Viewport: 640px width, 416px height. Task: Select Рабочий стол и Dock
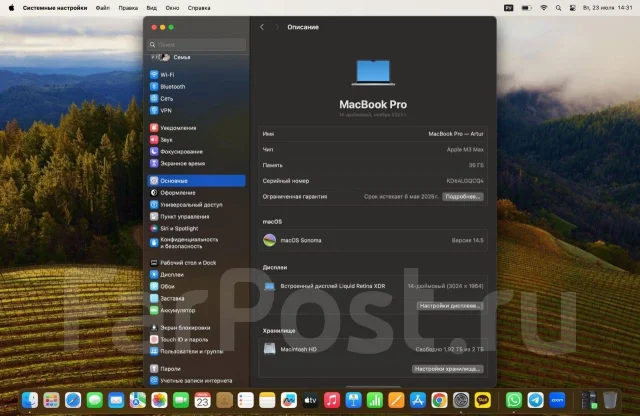[x=196, y=263]
